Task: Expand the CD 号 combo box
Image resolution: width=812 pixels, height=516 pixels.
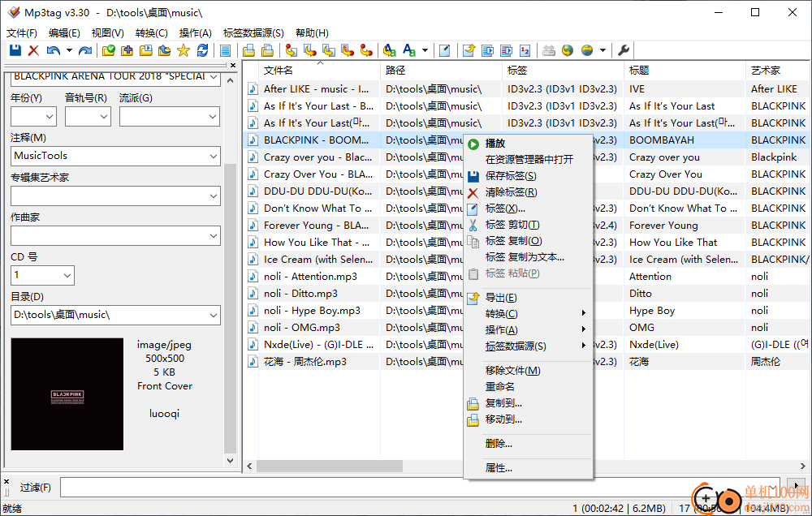Action: (x=67, y=275)
